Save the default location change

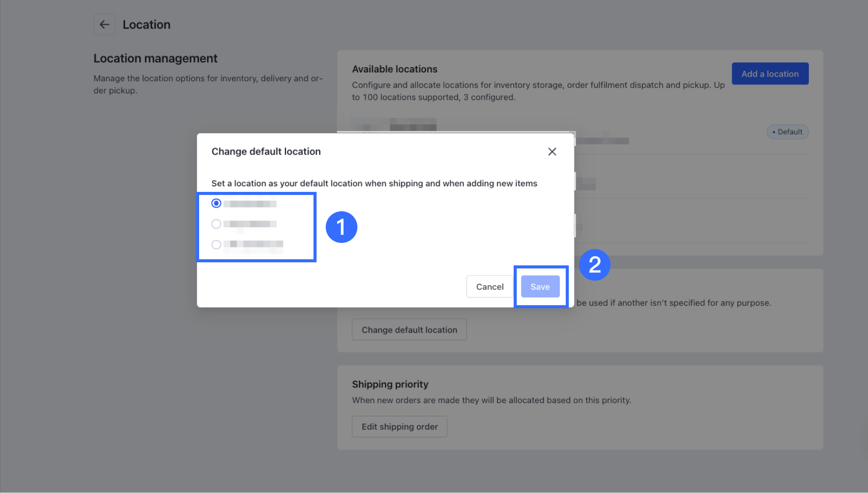(x=540, y=287)
